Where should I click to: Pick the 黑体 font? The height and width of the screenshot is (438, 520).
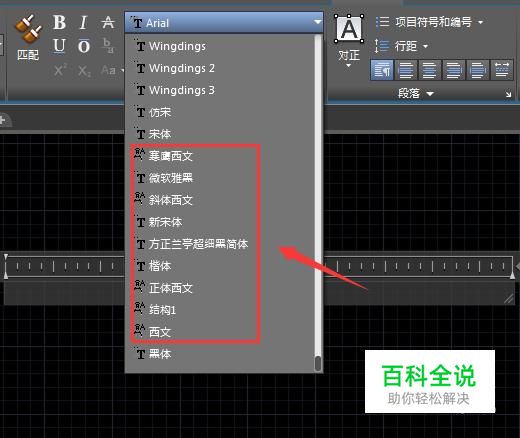tap(220, 354)
